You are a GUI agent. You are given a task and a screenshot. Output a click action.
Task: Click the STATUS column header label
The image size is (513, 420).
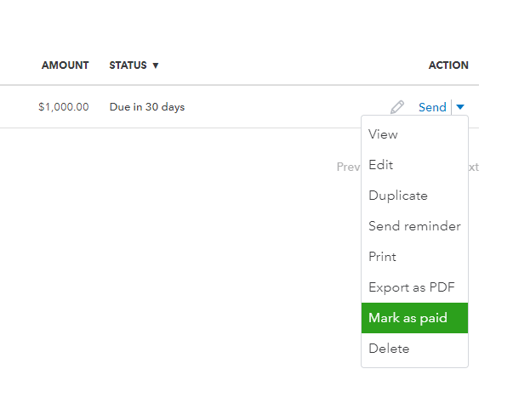(x=128, y=65)
